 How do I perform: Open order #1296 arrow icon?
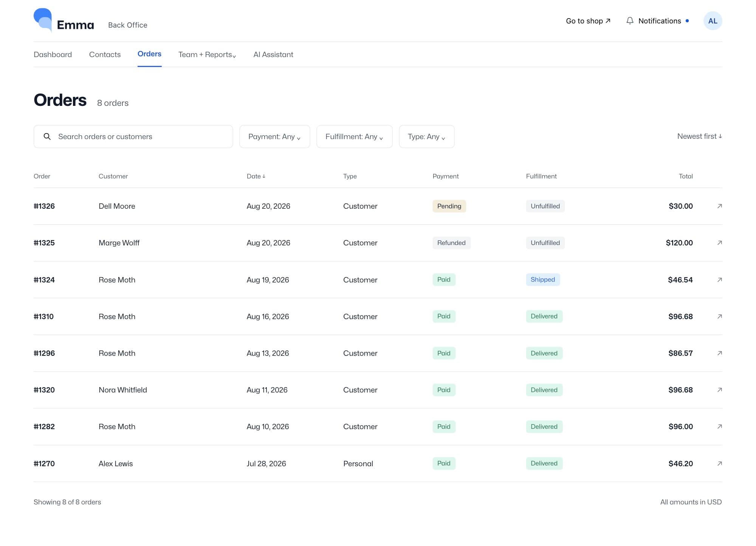[720, 353]
